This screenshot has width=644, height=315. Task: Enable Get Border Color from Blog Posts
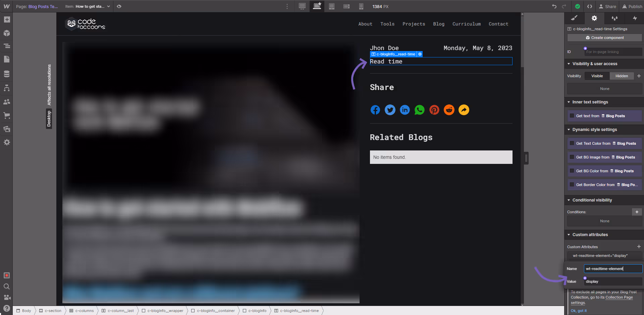572,185
